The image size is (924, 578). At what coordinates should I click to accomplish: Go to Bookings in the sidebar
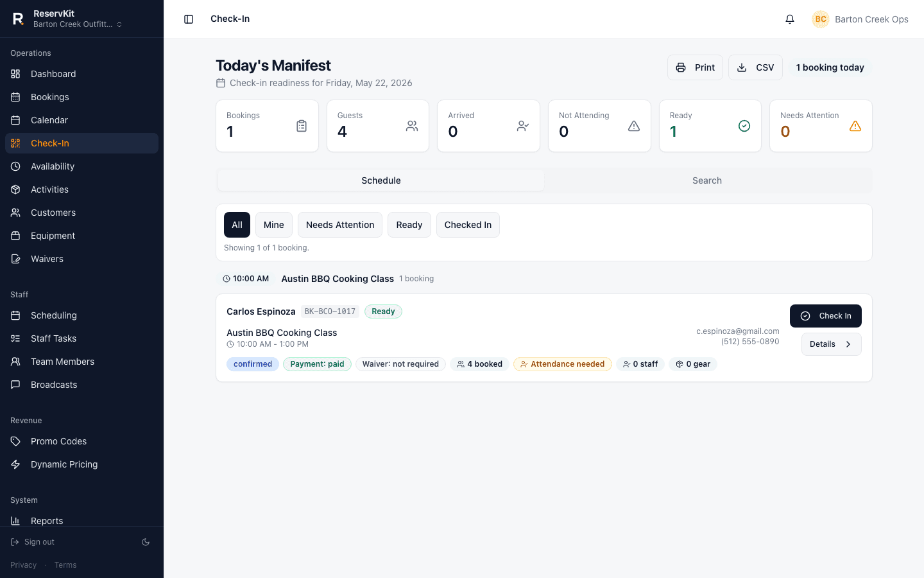coord(81,97)
